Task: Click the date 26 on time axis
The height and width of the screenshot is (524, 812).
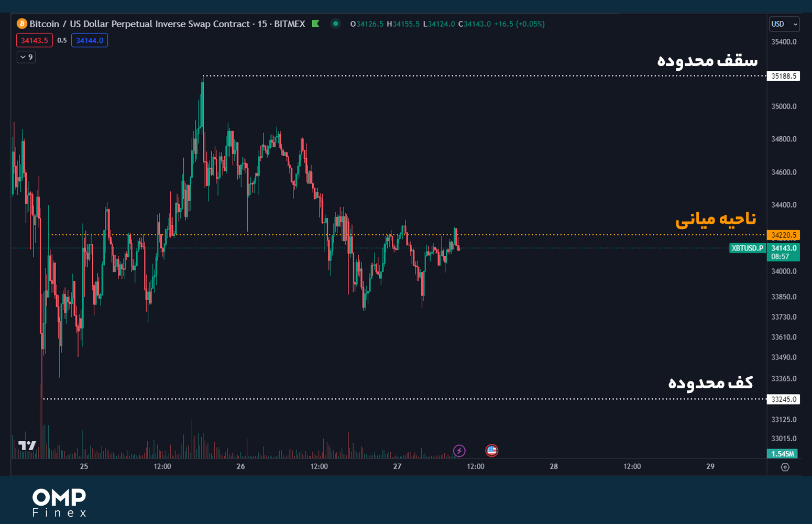Action: pos(240,466)
